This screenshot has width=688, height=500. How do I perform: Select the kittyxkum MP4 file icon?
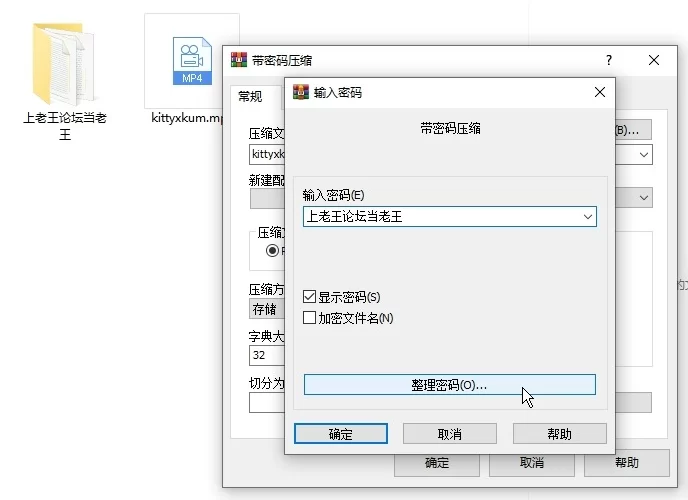(191, 62)
